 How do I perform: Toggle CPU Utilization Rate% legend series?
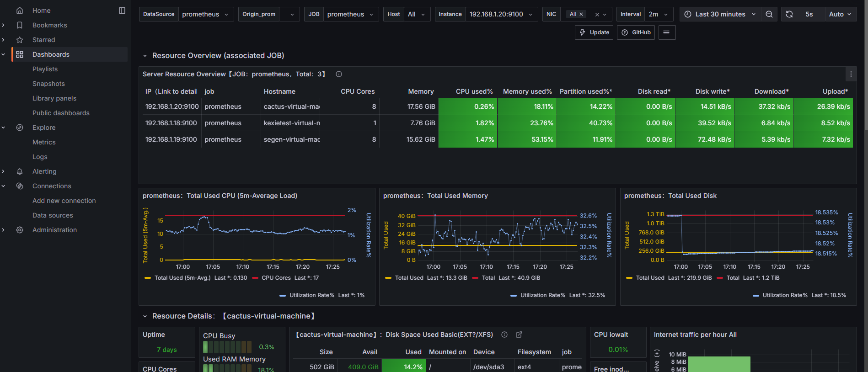[x=312, y=295]
